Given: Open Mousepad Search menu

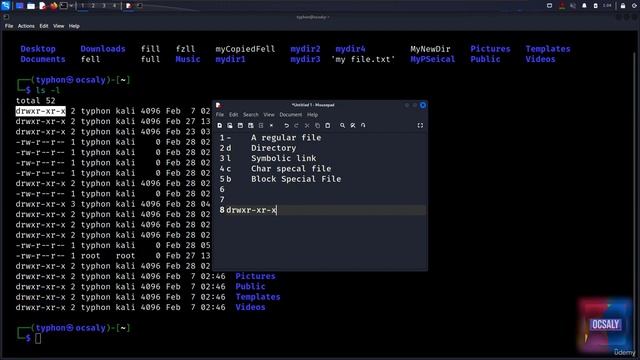Looking at the screenshot, I should click(x=251, y=115).
